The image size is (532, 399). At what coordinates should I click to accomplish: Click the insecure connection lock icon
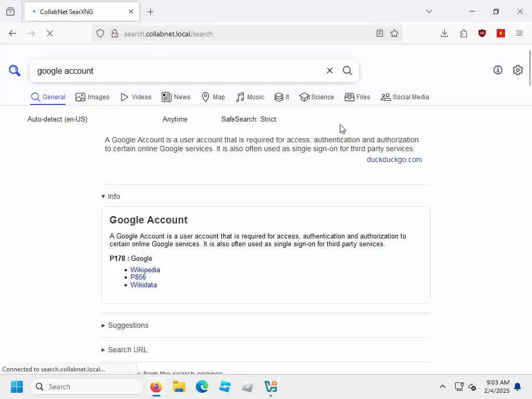[x=115, y=33]
